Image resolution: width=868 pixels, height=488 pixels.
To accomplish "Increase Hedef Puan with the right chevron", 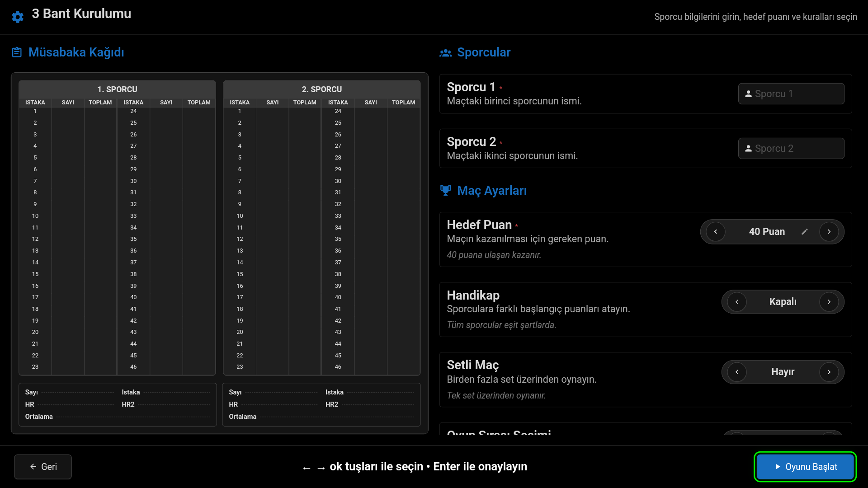I will 829,232.
